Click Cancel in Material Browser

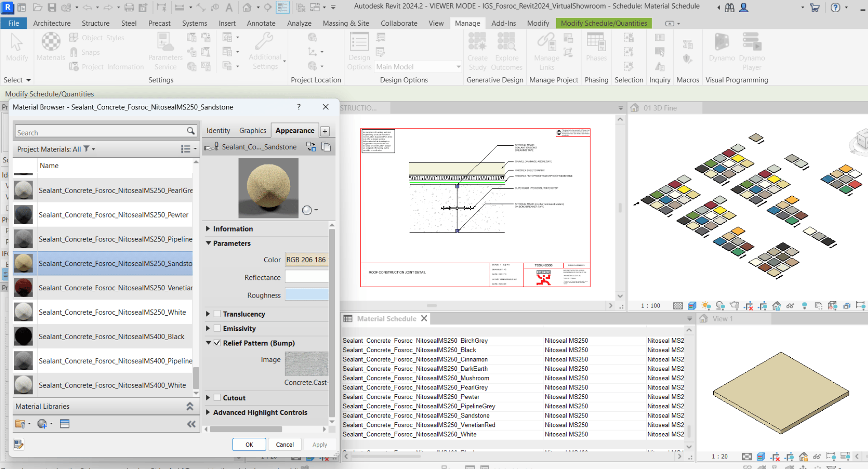285,445
